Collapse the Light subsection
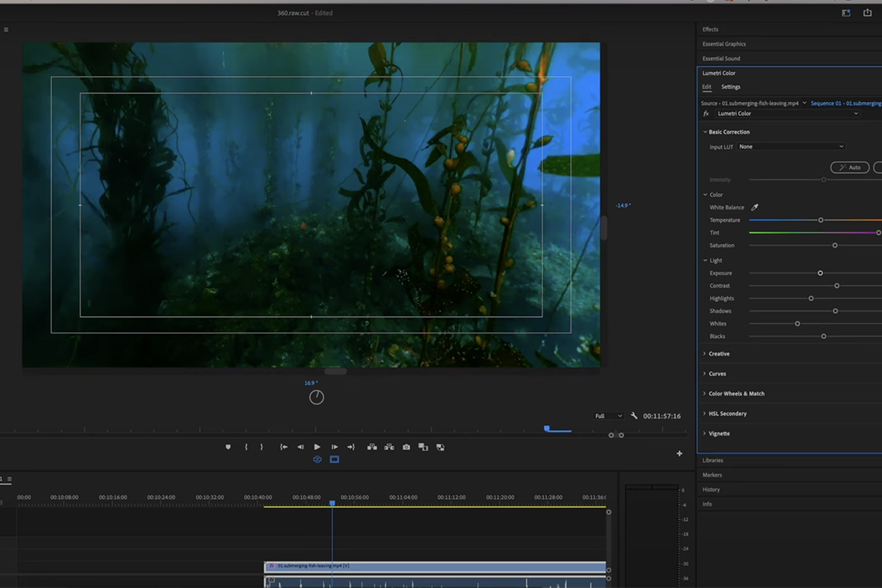882x588 pixels. [x=706, y=260]
